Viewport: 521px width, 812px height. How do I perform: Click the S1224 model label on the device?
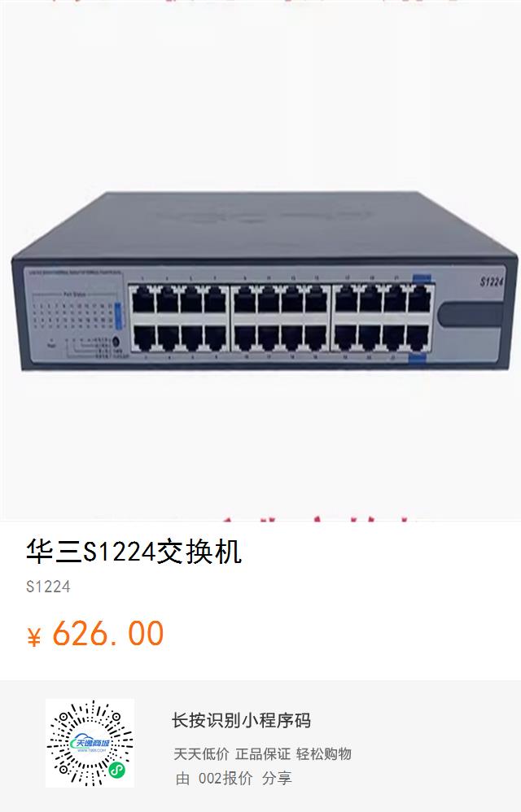[491, 282]
